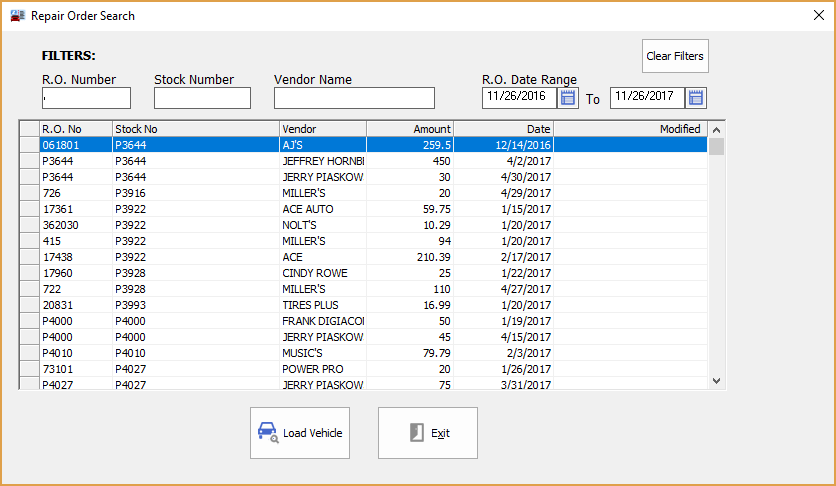The image size is (836, 486).
Task: Click the Repair Order Search title bar icon
Action: (17, 16)
